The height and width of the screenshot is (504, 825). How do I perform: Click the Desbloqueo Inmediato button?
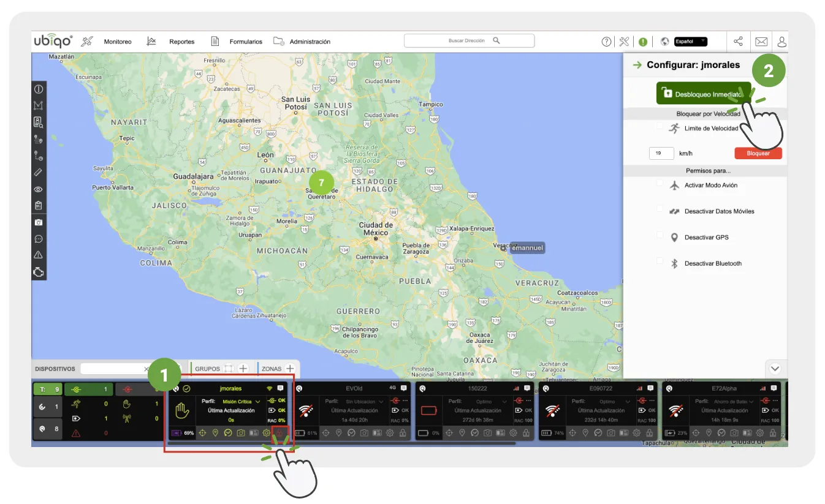click(x=704, y=94)
